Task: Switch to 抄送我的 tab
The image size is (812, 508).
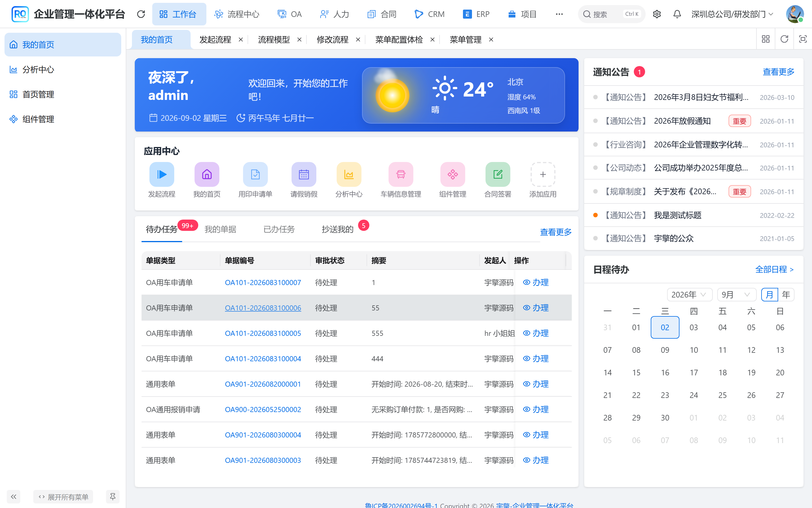Action: coord(337,229)
